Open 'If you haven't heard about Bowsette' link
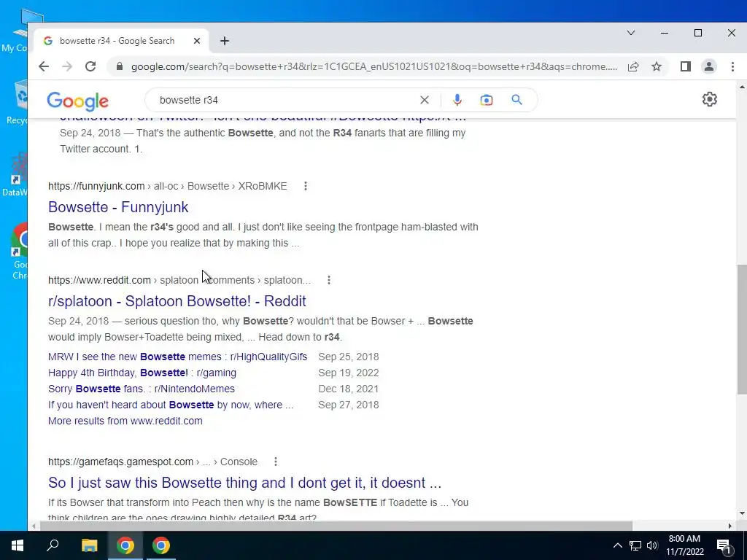The height and width of the screenshot is (560, 747). 171,405
